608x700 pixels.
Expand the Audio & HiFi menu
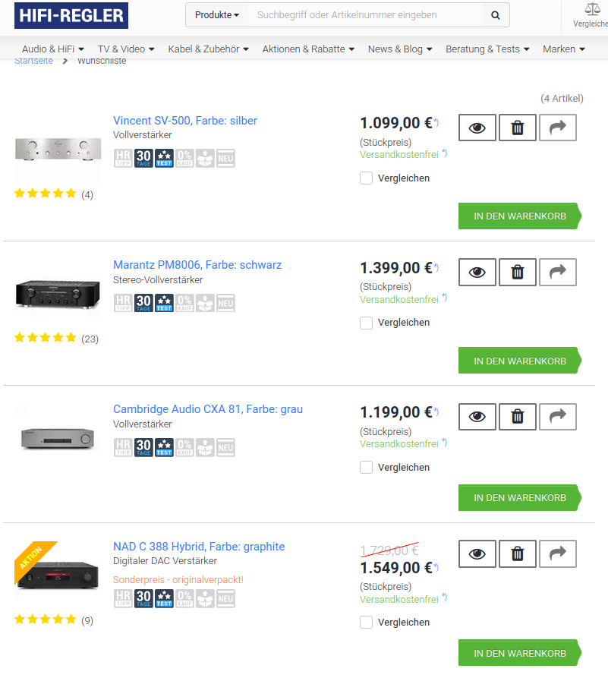(53, 49)
